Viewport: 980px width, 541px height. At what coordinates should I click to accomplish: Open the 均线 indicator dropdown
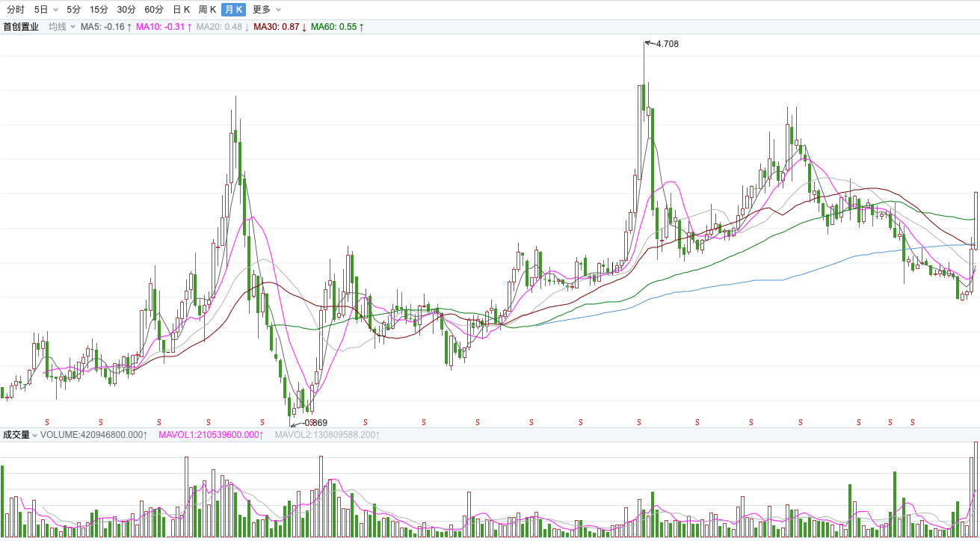(x=62, y=27)
